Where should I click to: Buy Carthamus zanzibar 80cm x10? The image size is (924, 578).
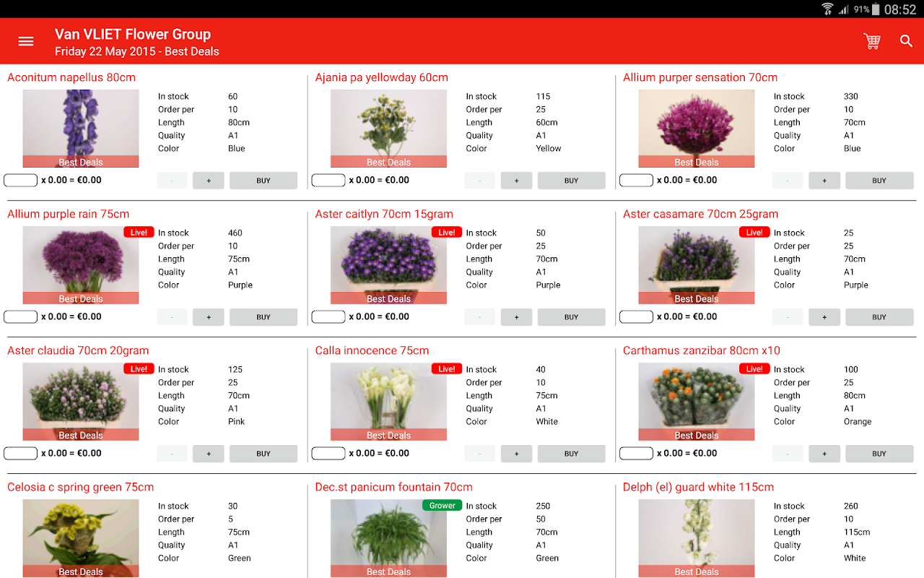coord(879,454)
